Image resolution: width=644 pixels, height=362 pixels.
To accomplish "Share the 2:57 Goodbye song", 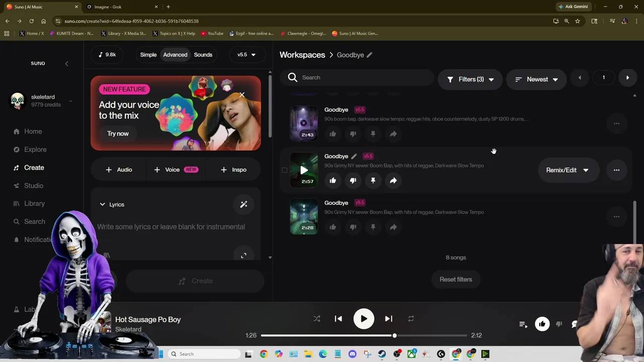I will pyautogui.click(x=393, y=180).
